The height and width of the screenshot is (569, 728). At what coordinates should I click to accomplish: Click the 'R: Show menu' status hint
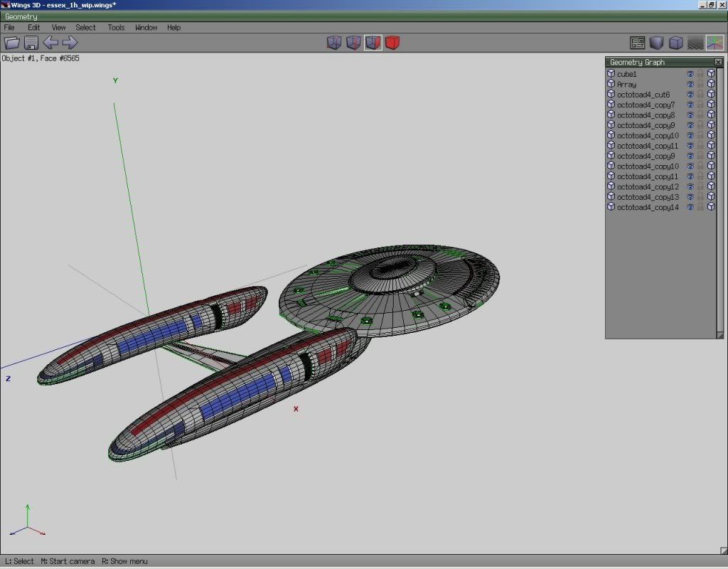124,561
